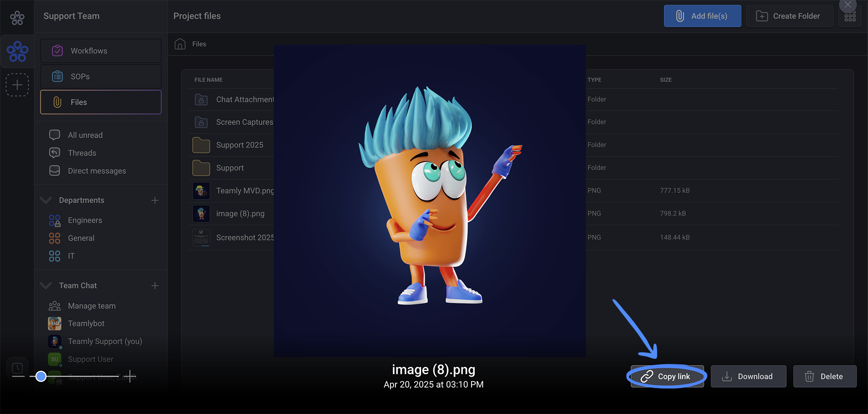The height and width of the screenshot is (414, 868).
Task: Collapse the Departments section chevron
Action: pos(46,200)
